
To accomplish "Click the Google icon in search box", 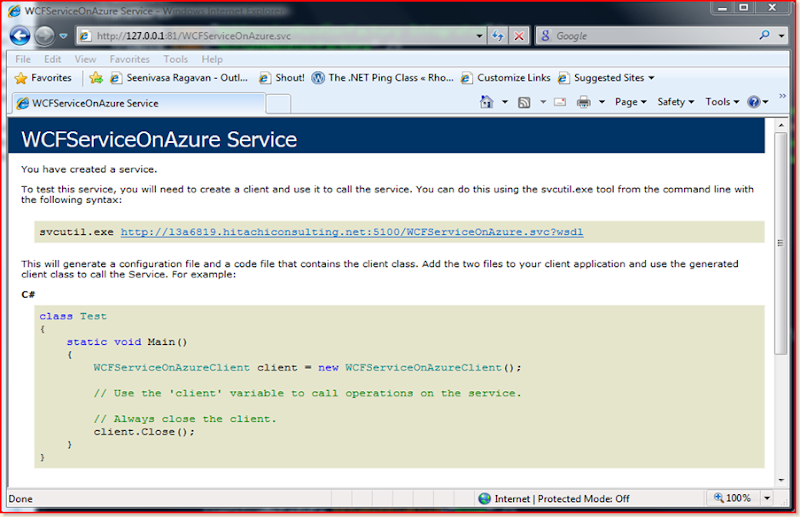I will (545, 36).
